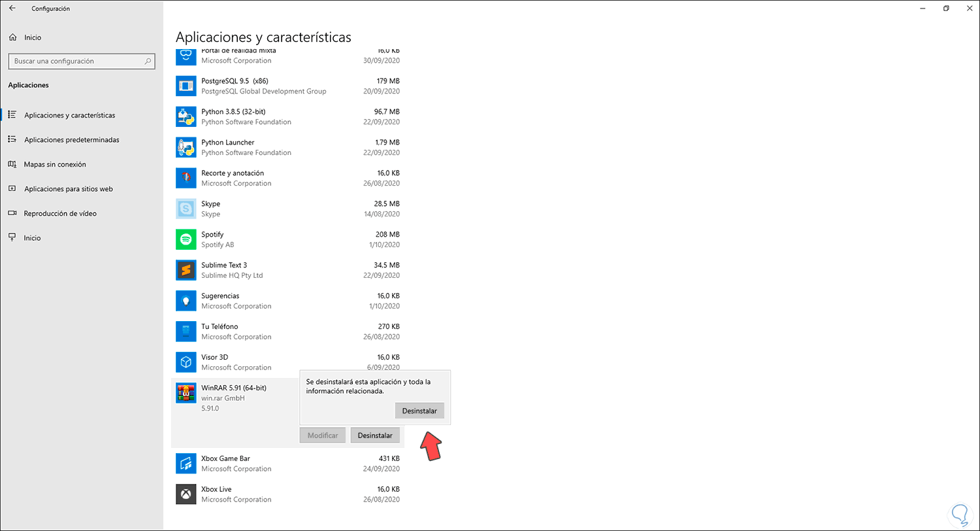Viewport: 980px width, 531px height.
Task: Click the Spotify app icon
Action: point(186,239)
